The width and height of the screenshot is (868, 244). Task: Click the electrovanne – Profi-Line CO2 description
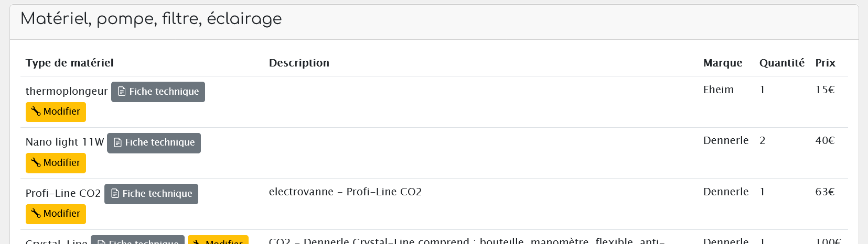pyautogui.click(x=345, y=192)
